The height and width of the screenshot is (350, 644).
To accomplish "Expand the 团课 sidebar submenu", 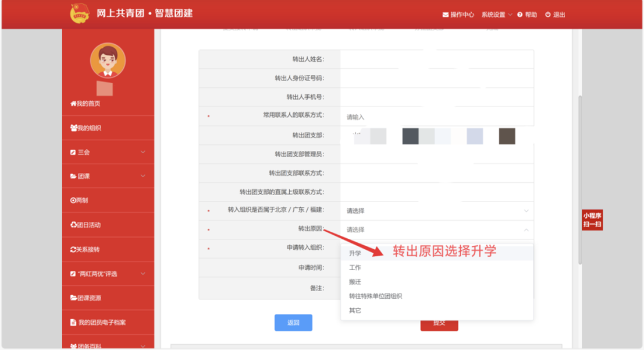I will 108,176.
